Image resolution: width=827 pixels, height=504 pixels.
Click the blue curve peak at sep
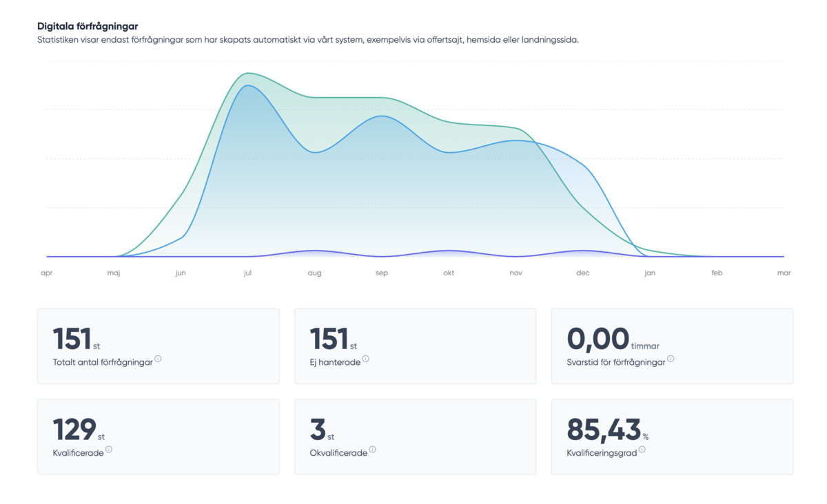pyautogui.click(x=382, y=116)
